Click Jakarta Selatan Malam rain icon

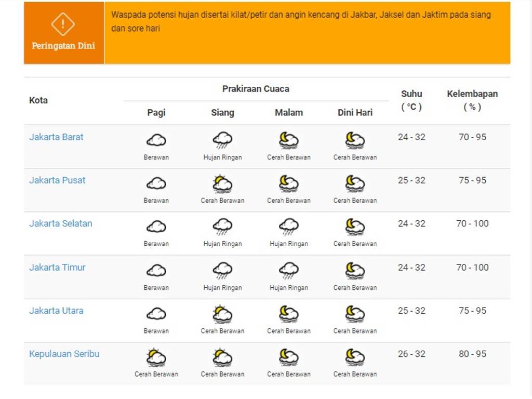(x=289, y=227)
